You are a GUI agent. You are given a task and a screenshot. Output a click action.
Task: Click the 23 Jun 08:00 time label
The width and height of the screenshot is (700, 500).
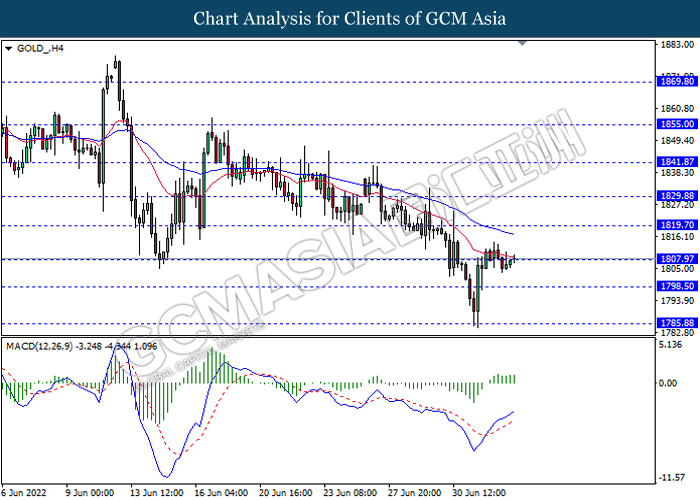tap(350, 493)
